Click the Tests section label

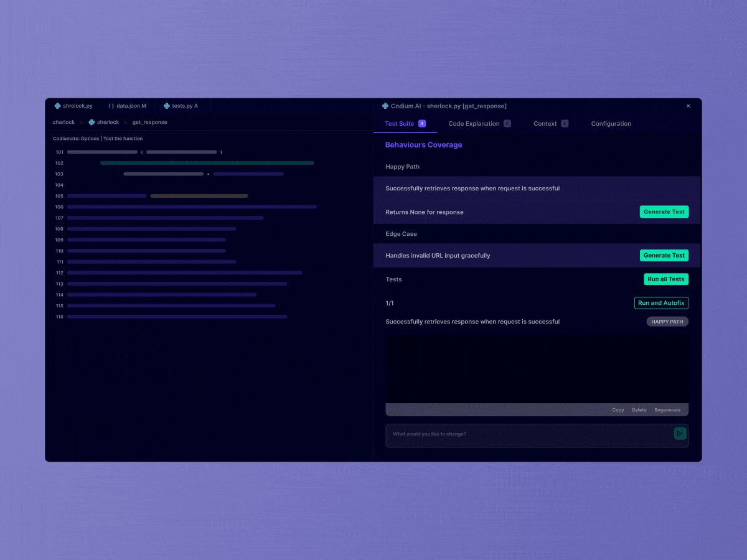[x=394, y=279]
